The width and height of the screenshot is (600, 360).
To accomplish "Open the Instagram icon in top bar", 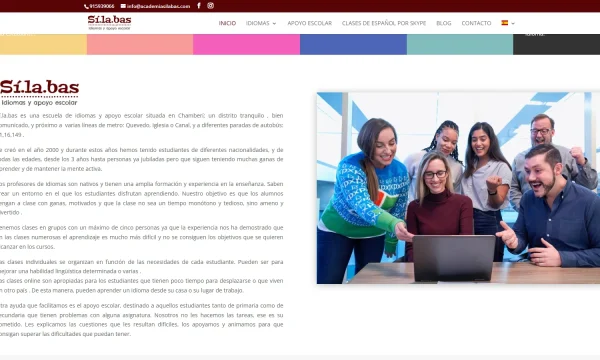I will [x=210, y=6].
